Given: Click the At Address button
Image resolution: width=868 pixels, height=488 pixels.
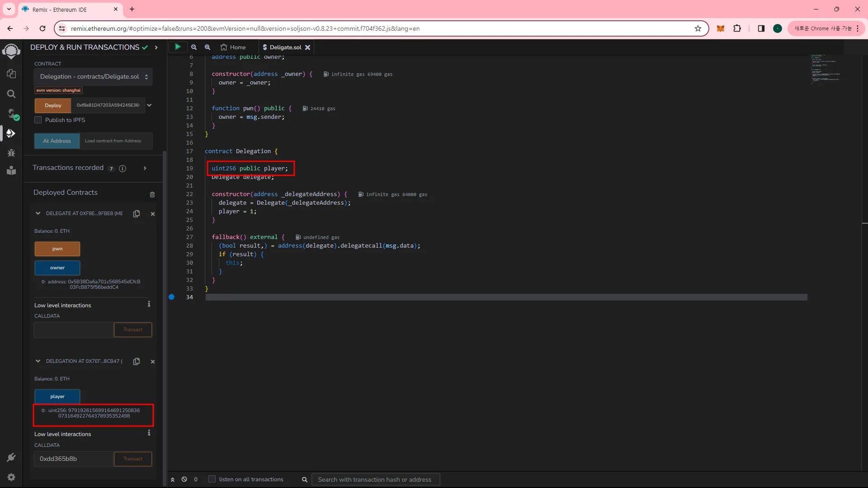Looking at the screenshot, I should 57,141.
